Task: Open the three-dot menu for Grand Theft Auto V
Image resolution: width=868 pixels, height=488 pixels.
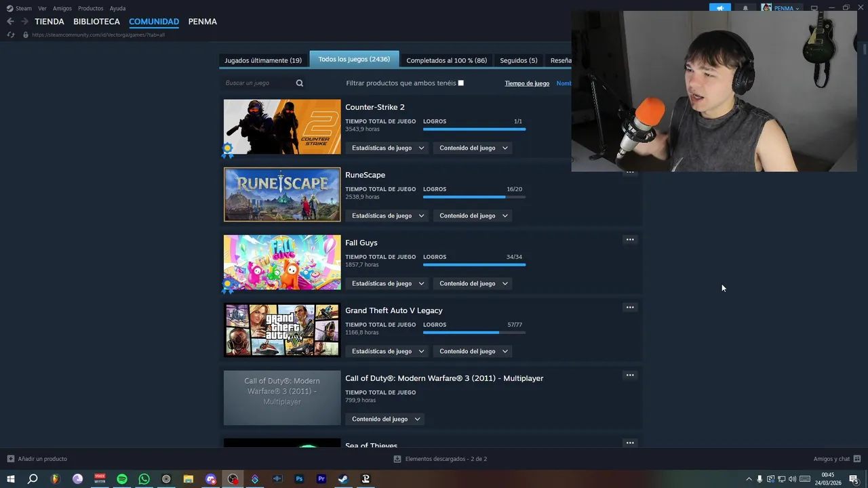Action: click(630, 307)
